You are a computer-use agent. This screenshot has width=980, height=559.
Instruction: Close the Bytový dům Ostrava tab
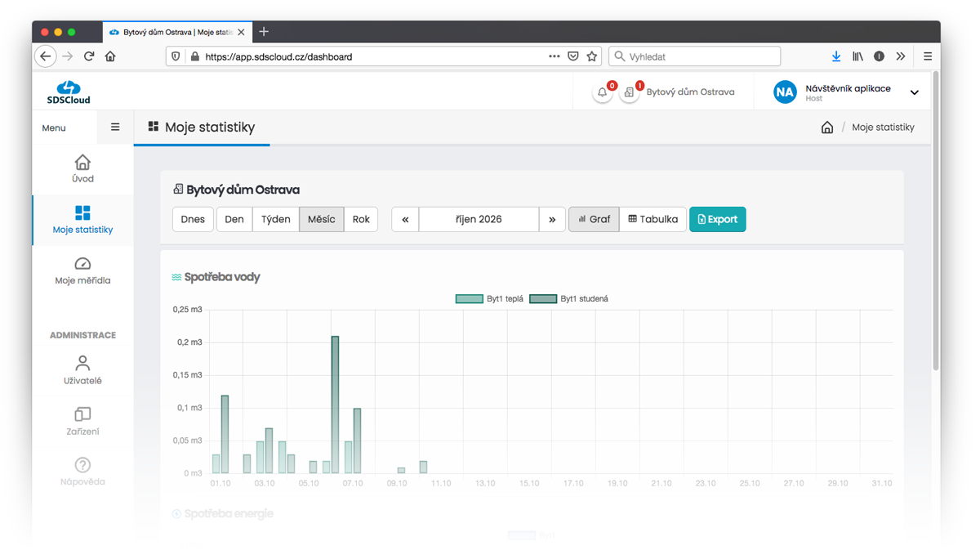[x=241, y=33]
